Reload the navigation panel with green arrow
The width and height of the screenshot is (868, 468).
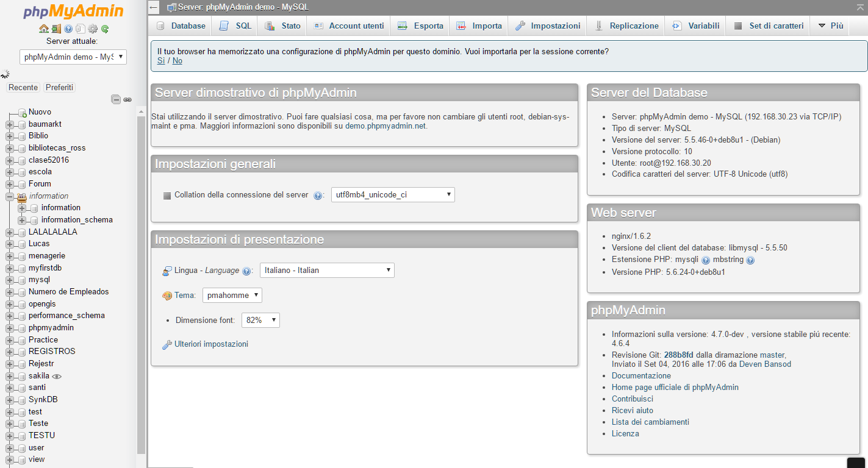105,29
